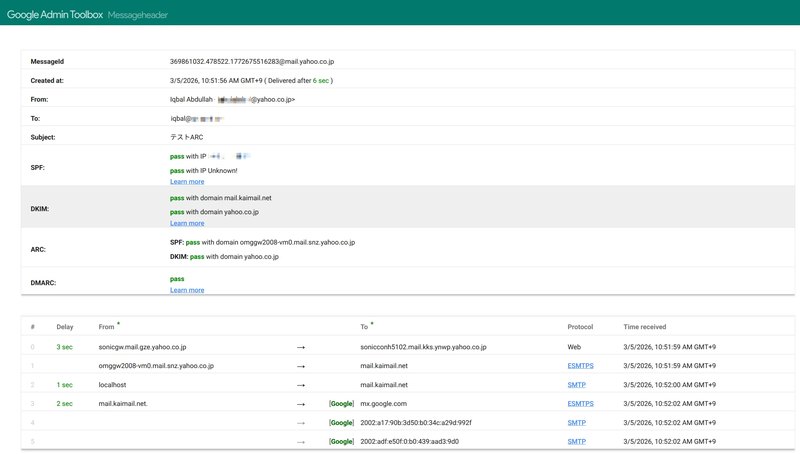Click 2002:a17:90b:3d50:b0:34c:a29d:992f address
800x454 pixels.
coord(416,423)
